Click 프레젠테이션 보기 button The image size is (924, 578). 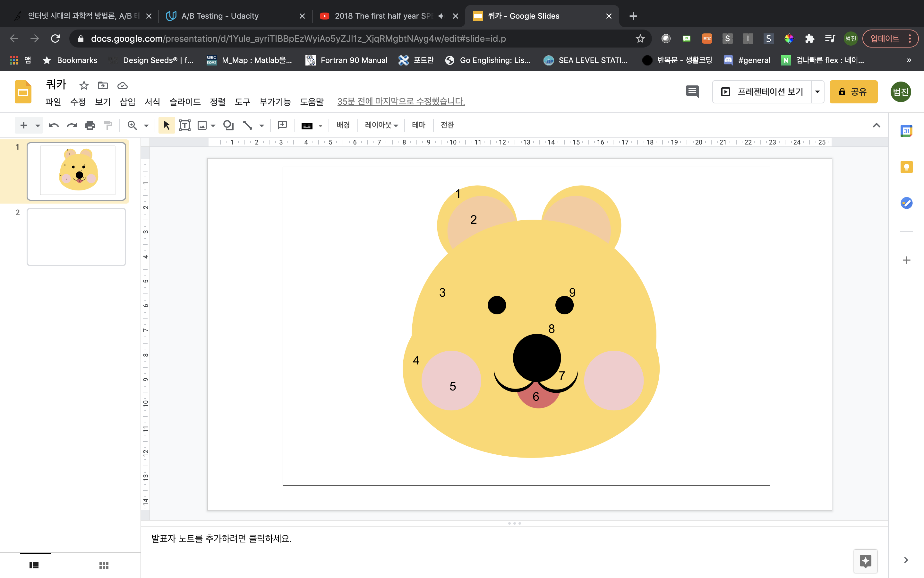tap(762, 92)
